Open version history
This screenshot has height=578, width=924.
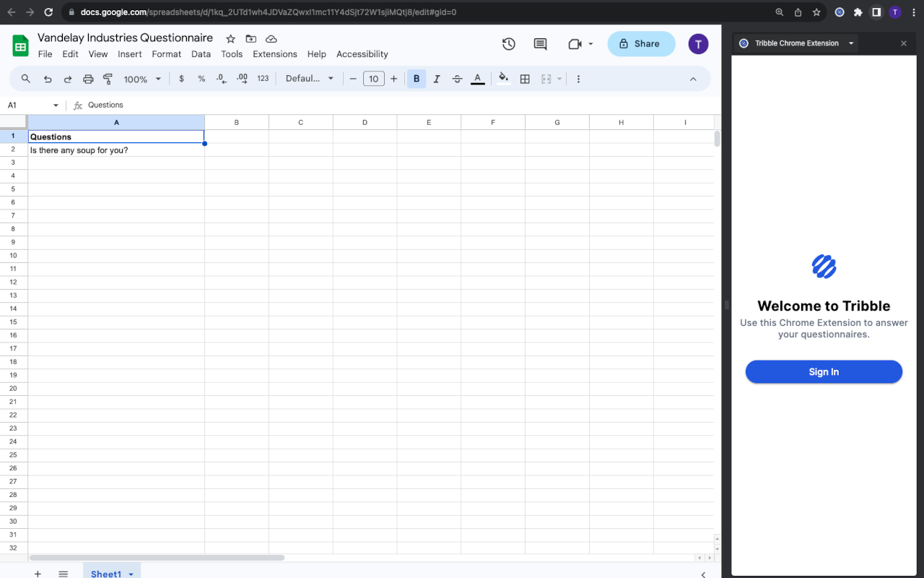(x=508, y=43)
